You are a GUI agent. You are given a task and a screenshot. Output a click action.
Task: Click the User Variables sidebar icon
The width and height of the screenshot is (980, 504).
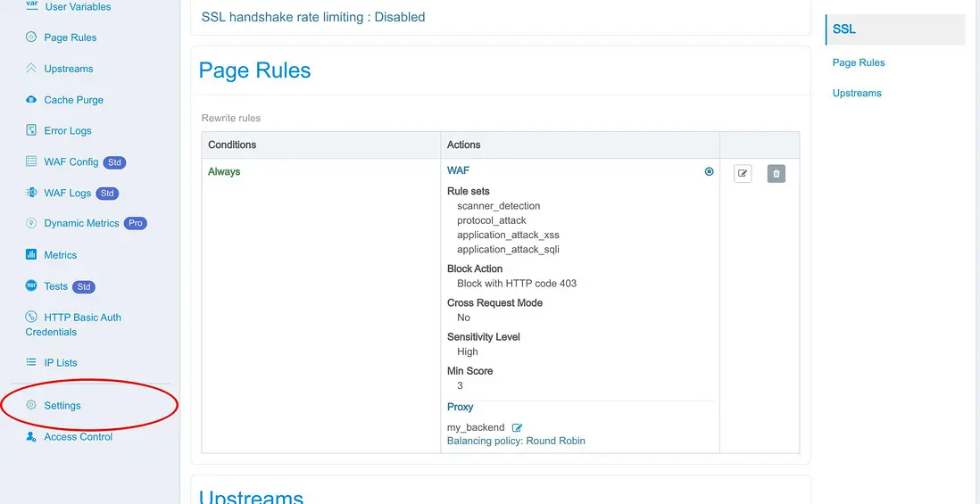point(31,5)
